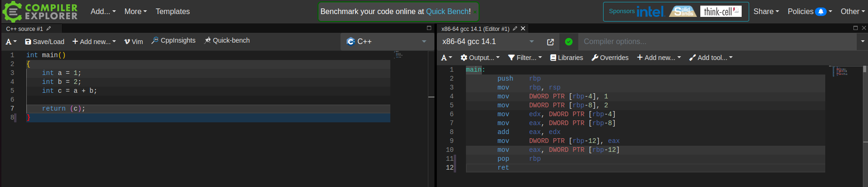Select the C++ source #1 tab
The height and width of the screenshot is (187, 868).
point(24,29)
